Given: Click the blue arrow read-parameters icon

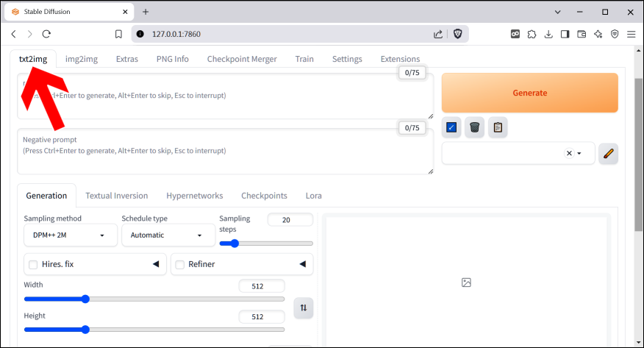Looking at the screenshot, I should click(x=452, y=127).
